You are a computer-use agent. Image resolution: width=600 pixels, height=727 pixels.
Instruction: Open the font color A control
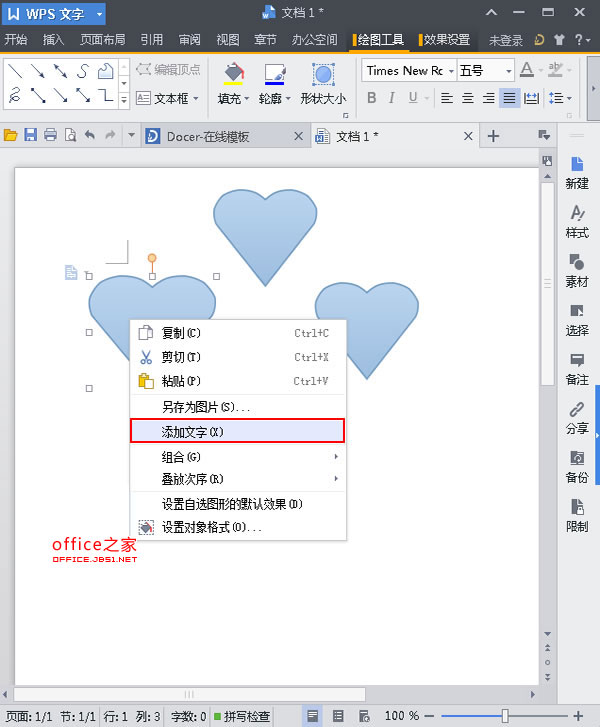(x=526, y=70)
